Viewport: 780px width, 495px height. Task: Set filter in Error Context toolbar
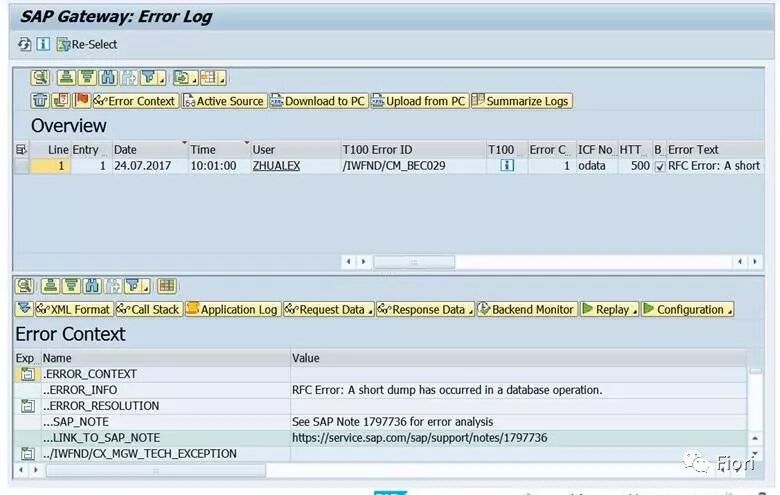pos(132,286)
